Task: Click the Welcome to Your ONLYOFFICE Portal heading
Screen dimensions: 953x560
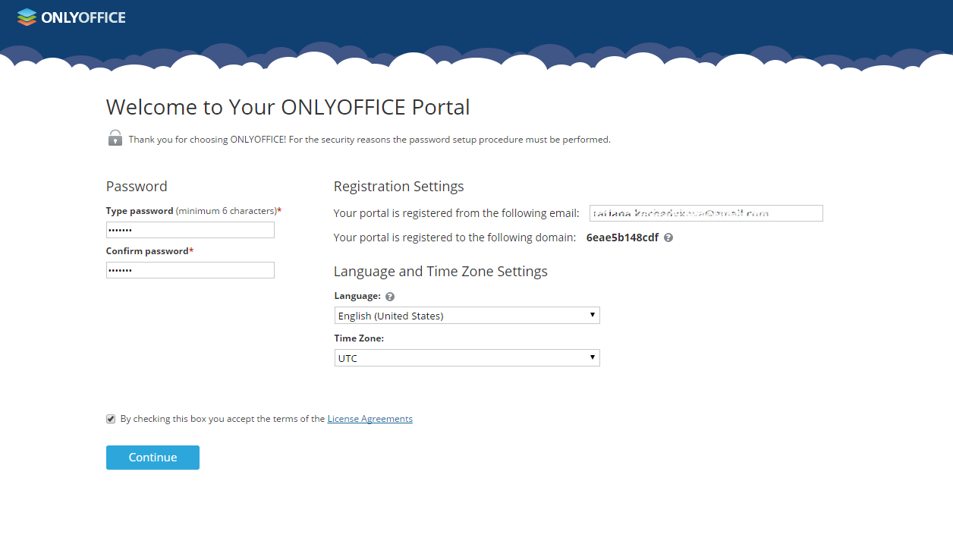Action: (x=288, y=107)
